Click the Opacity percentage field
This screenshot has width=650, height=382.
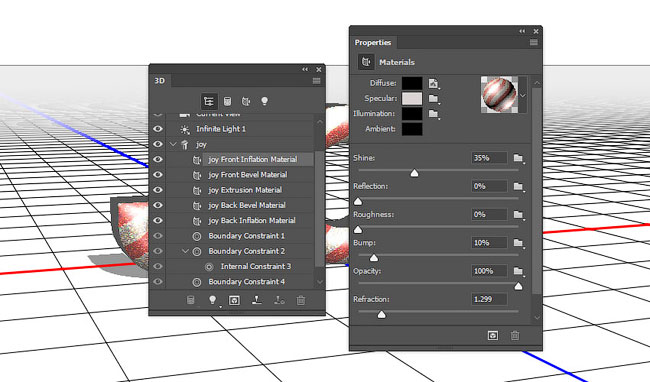tap(489, 271)
